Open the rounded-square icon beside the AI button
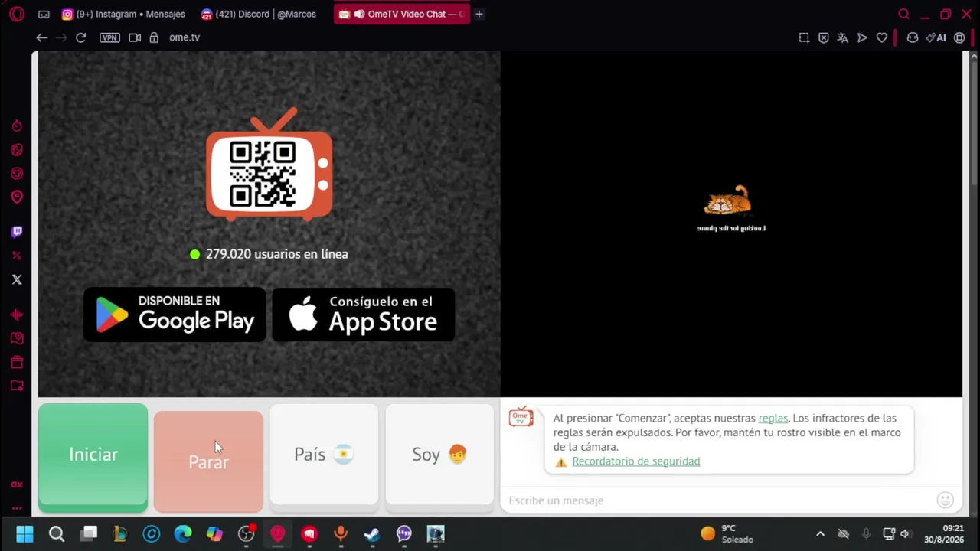Image resolution: width=980 pixels, height=551 pixels. coord(959,37)
